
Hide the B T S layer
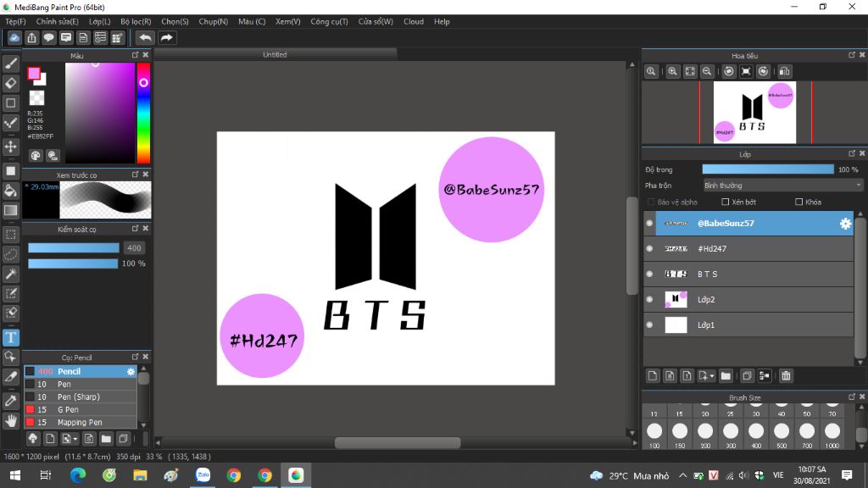pyautogui.click(x=649, y=274)
